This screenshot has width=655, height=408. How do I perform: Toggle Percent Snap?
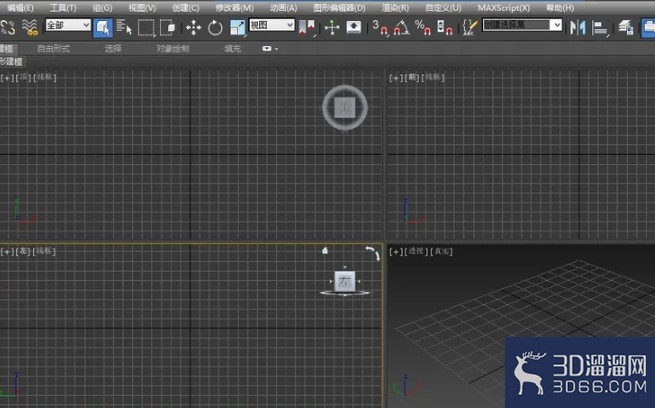(x=423, y=28)
